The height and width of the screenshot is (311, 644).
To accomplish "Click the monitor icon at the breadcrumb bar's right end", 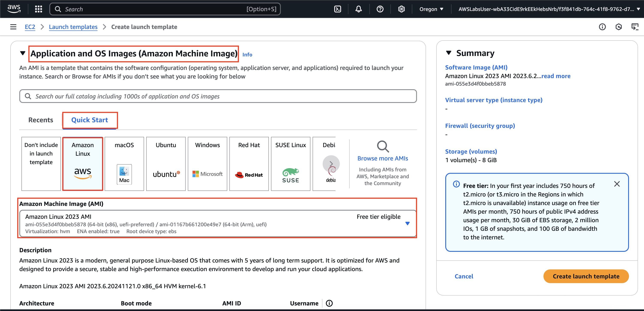I will 635,27.
